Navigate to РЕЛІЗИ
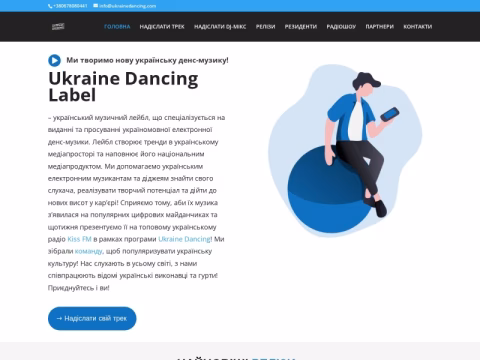480x360 pixels. (266, 27)
